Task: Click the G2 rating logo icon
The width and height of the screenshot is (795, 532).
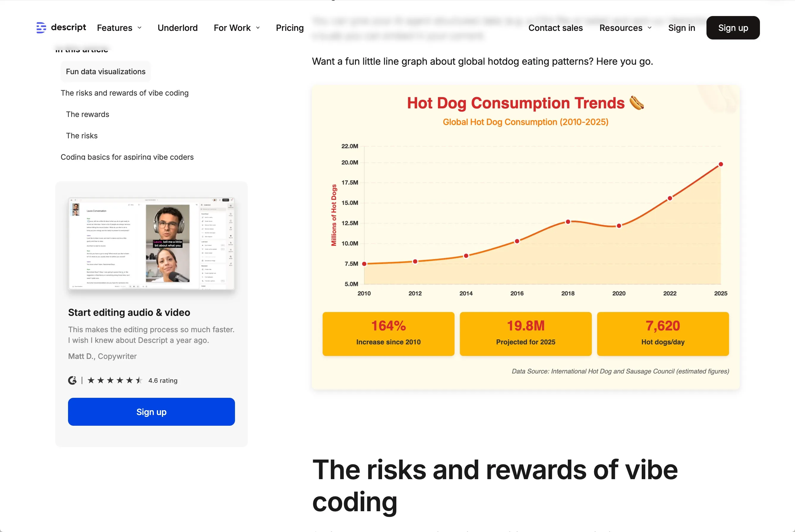Action: (72, 380)
